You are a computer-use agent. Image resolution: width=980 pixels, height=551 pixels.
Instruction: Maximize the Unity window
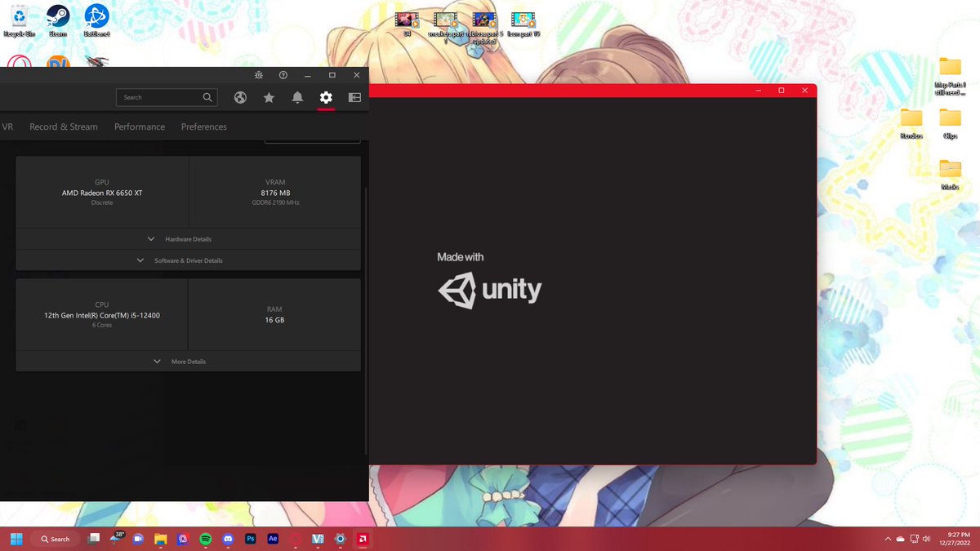click(782, 91)
